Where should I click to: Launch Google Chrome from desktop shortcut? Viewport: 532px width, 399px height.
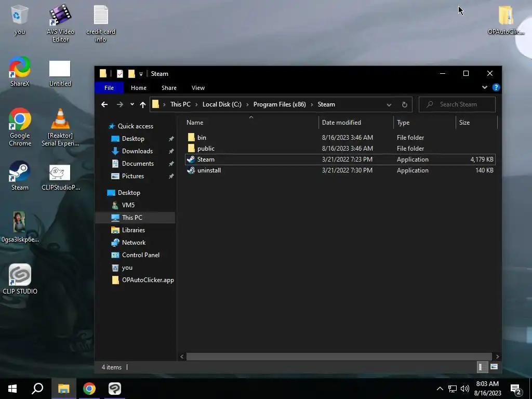click(x=20, y=127)
